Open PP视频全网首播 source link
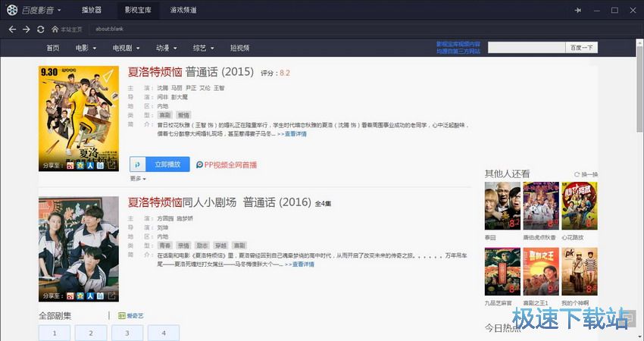This screenshot has width=644, height=341. (227, 164)
